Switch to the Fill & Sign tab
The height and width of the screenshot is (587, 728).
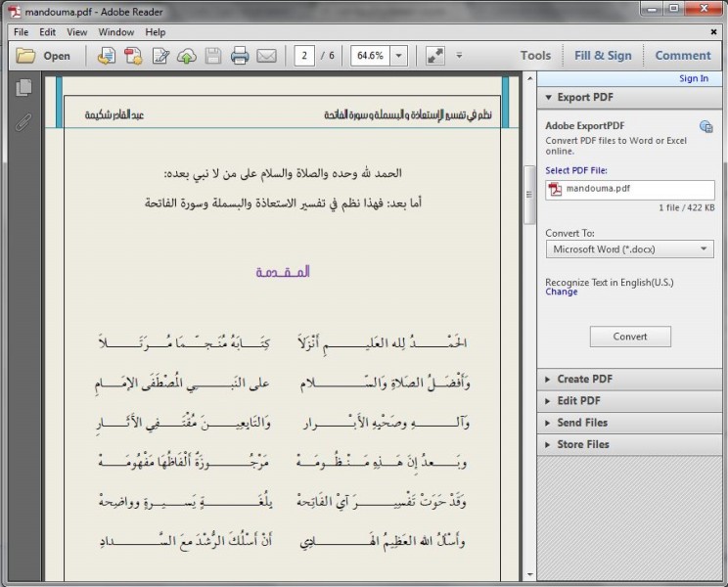point(603,56)
